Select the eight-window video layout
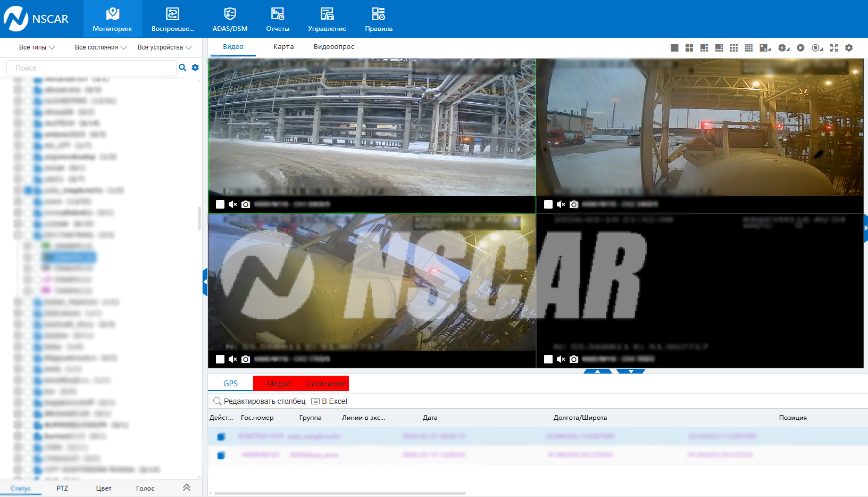 719,48
